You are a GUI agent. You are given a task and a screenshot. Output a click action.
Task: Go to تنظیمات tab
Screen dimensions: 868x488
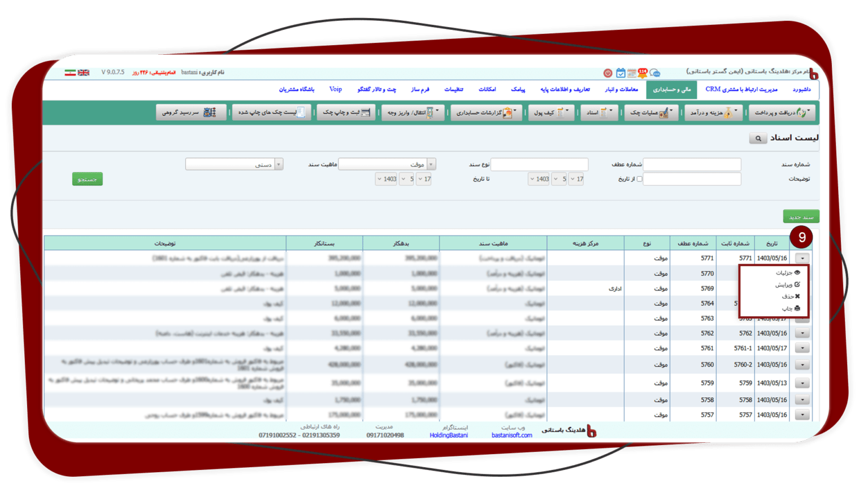pyautogui.click(x=453, y=90)
